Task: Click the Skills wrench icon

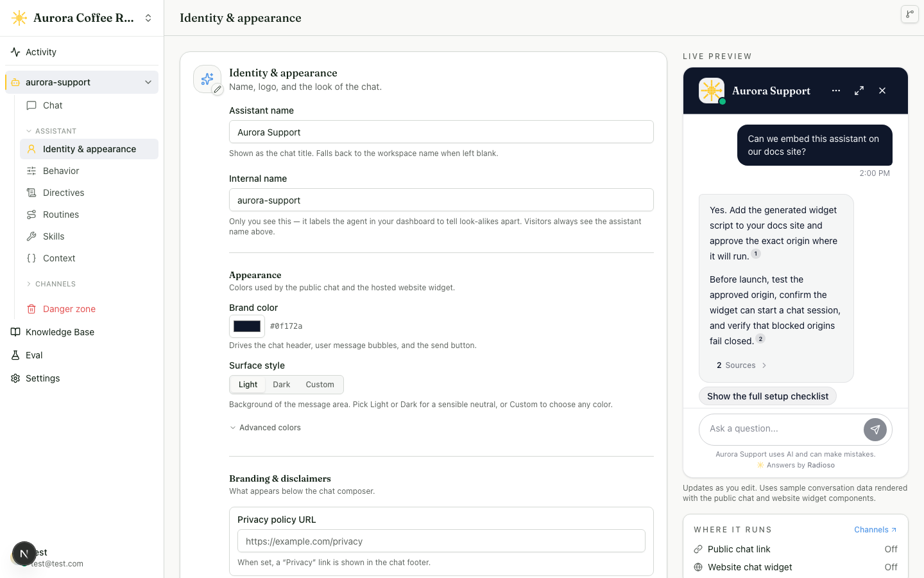Action: [x=31, y=236]
